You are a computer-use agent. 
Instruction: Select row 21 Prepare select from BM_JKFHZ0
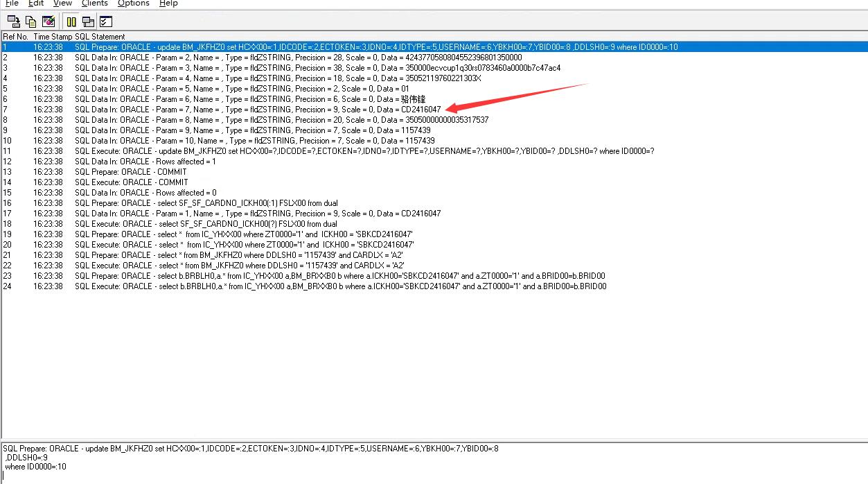[x=434, y=255]
